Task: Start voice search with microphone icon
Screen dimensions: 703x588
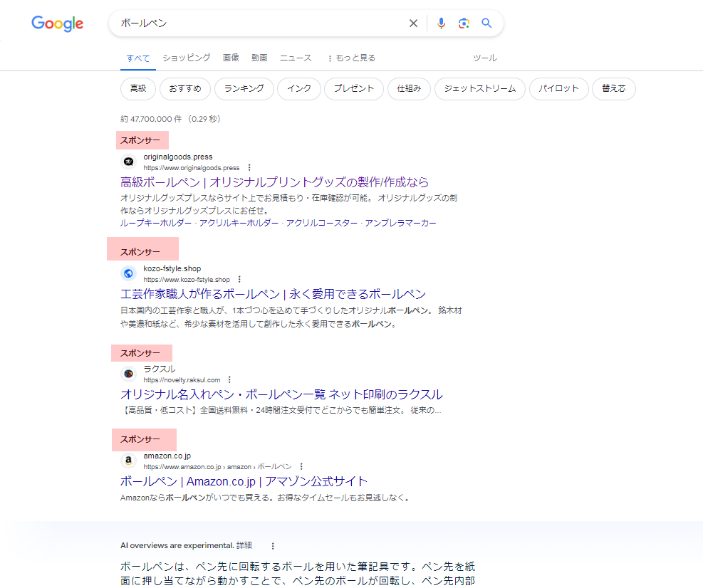Action: 441,23
